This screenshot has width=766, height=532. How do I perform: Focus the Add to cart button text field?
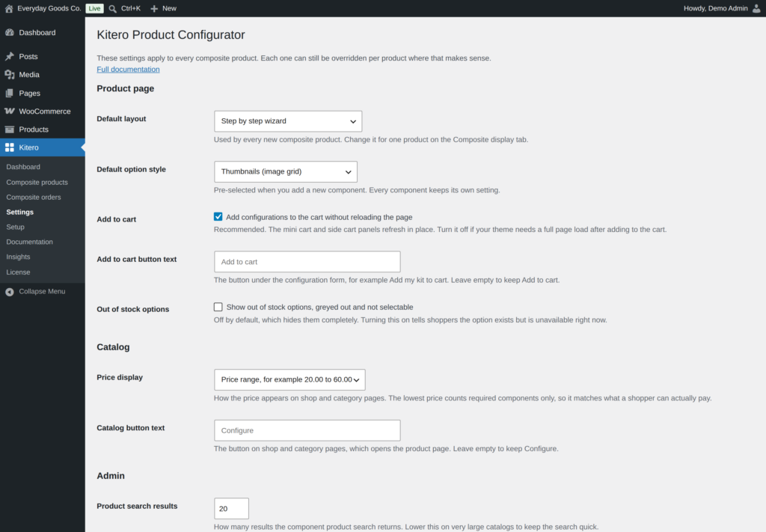(307, 262)
